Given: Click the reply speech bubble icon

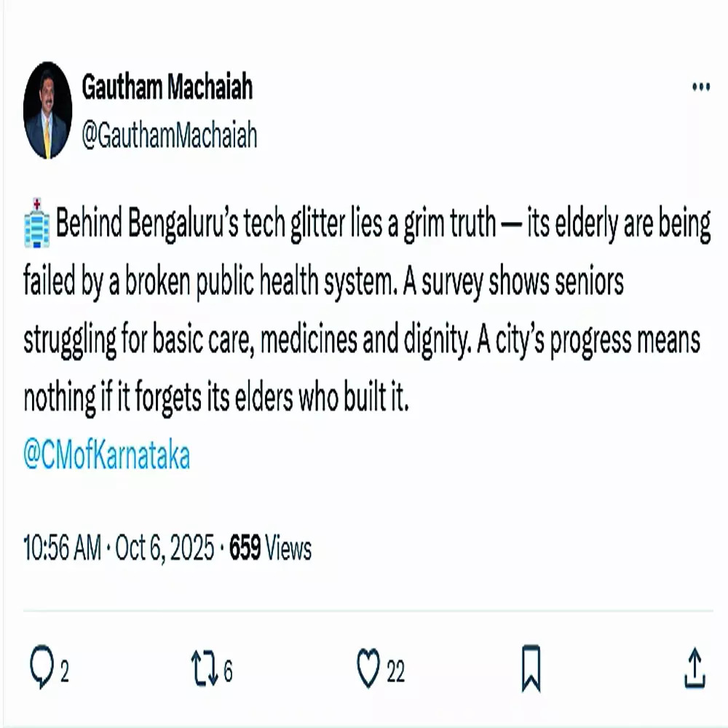Looking at the screenshot, I should pos(40,667).
